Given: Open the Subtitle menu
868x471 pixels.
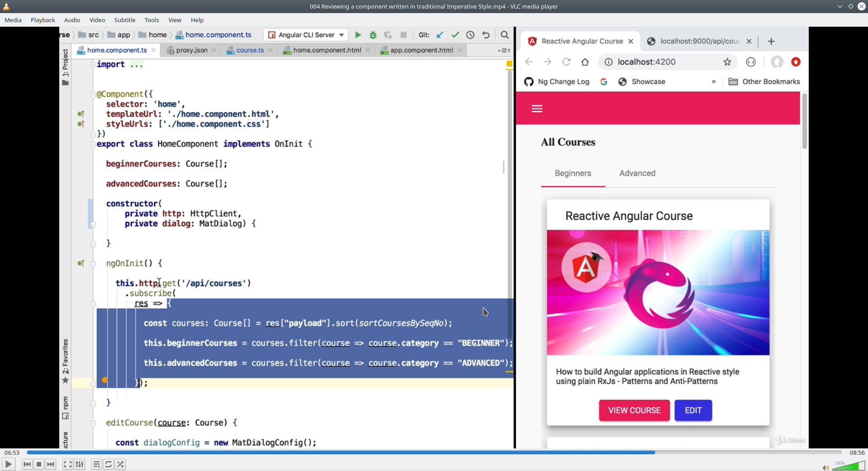Looking at the screenshot, I should click(x=125, y=20).
